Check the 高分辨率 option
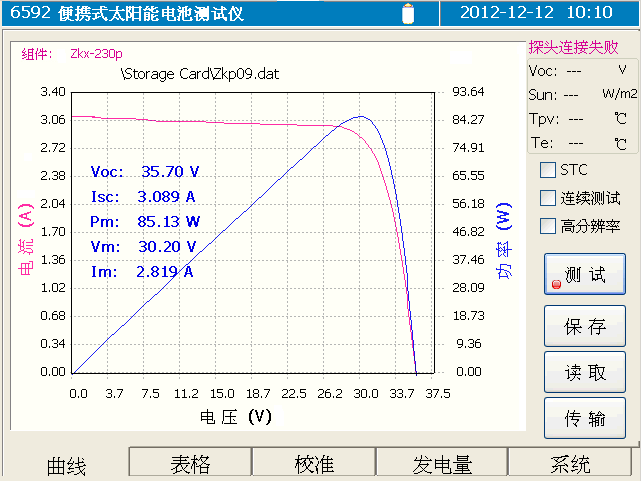The image size is (641, 482). [547, 226]
